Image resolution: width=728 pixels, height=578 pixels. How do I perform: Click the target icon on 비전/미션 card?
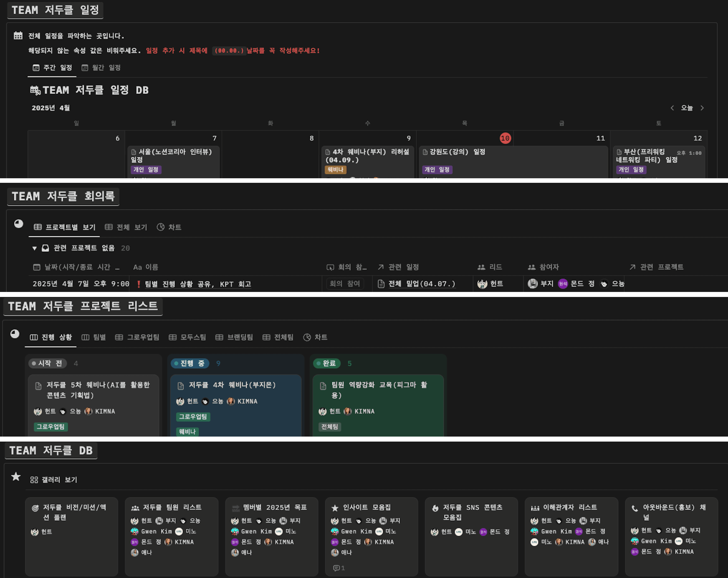pos(35,508)
